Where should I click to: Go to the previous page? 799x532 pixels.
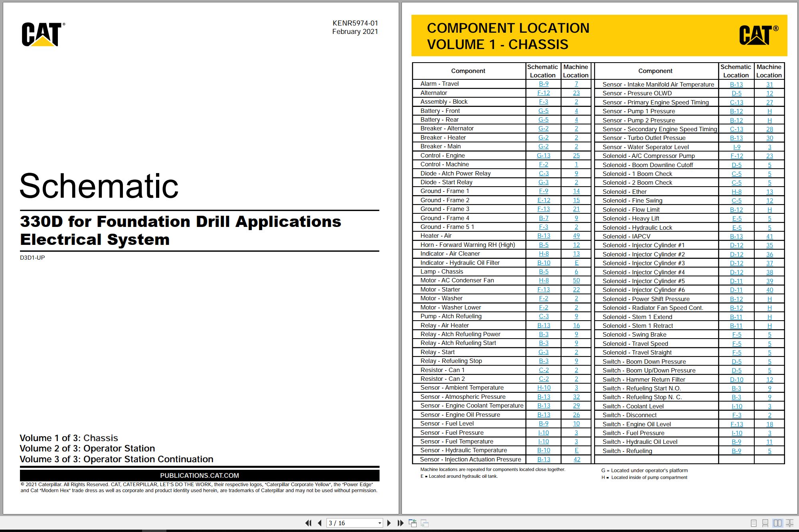click(x=320, y=523)
